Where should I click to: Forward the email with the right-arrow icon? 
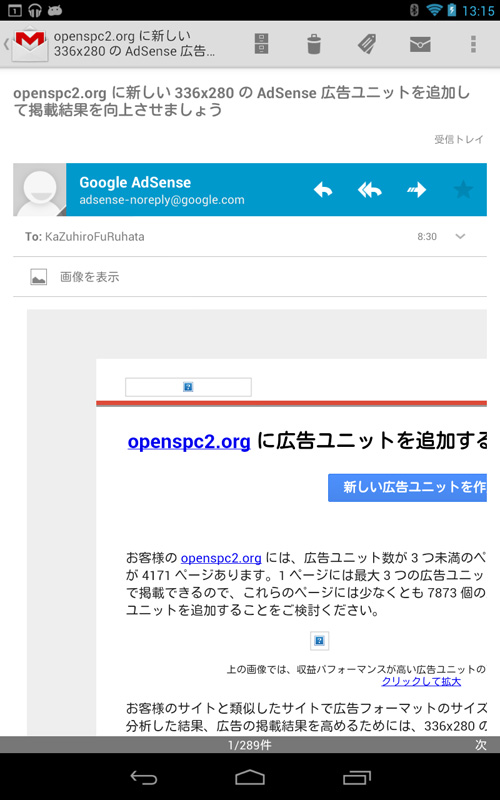pos(416,190)
